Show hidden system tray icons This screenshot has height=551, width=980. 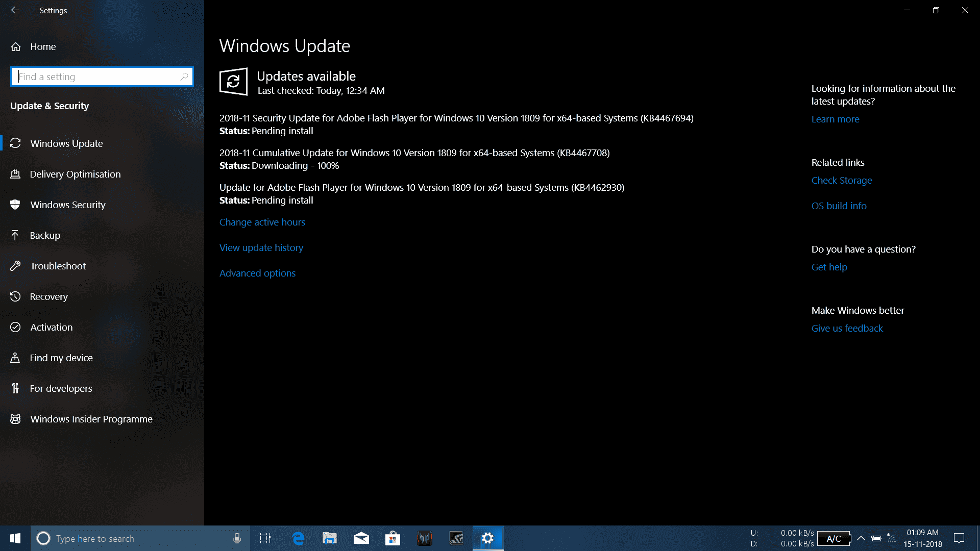861,538
